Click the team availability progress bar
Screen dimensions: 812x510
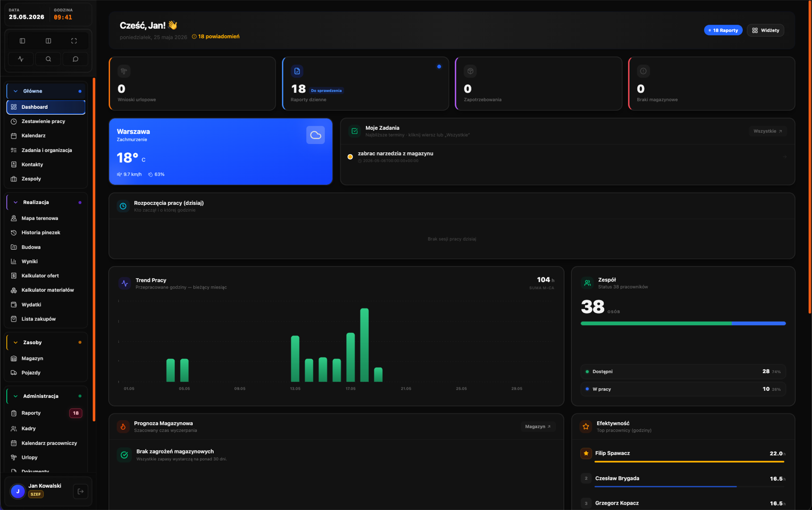pos(683,324)
